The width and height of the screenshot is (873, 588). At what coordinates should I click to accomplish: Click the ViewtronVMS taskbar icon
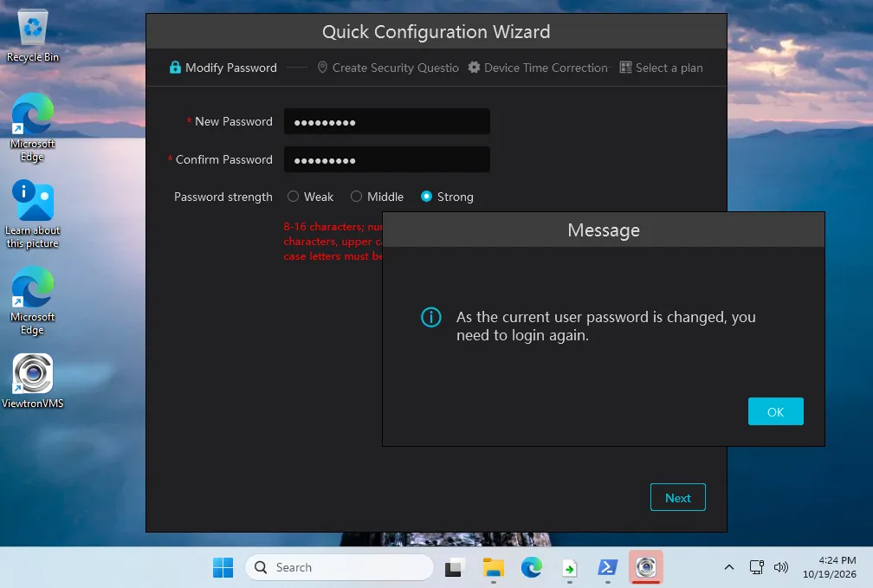(x=646, y=567)
